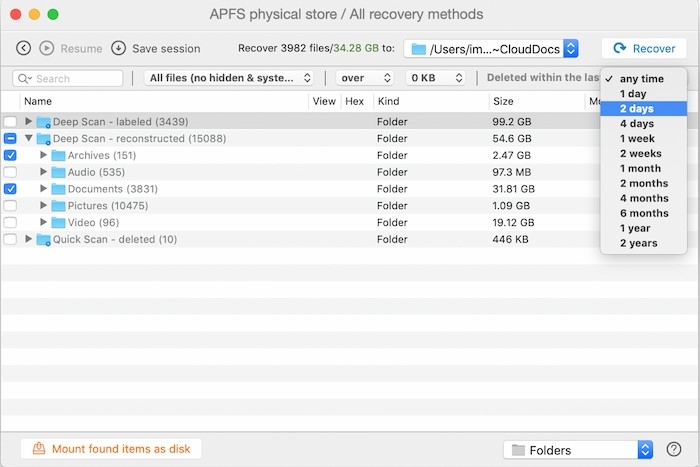Image resolution: width=700 pixels, height=467 pixels.
Task: Click Mount found items as disk
Action: click(x=111, y=449)
